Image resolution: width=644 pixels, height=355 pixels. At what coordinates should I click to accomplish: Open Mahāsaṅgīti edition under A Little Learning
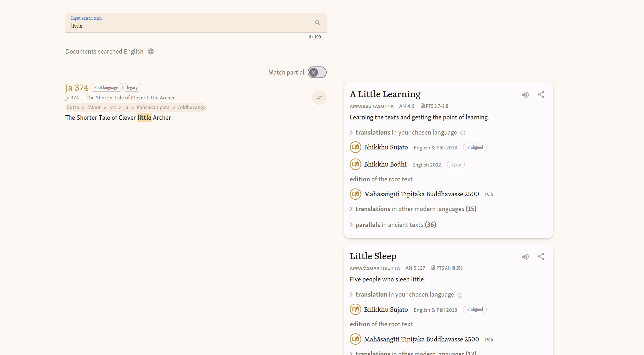421,194
